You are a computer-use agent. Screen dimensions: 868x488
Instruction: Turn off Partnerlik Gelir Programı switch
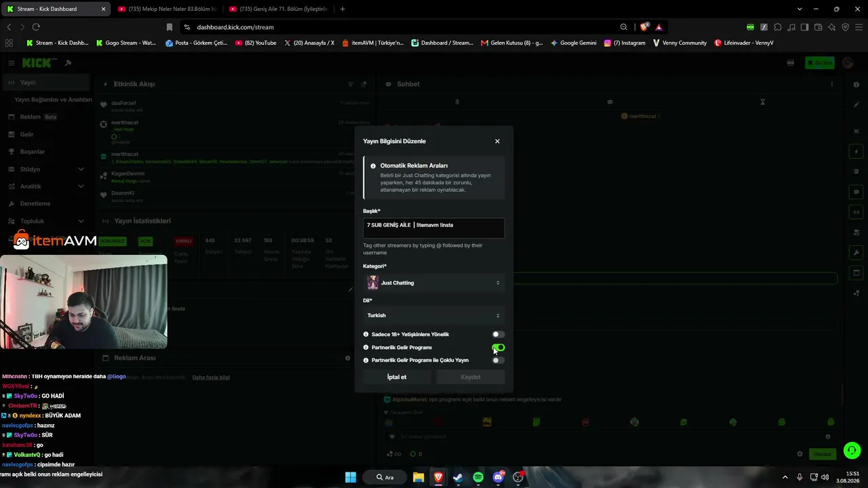click(498, 348)
